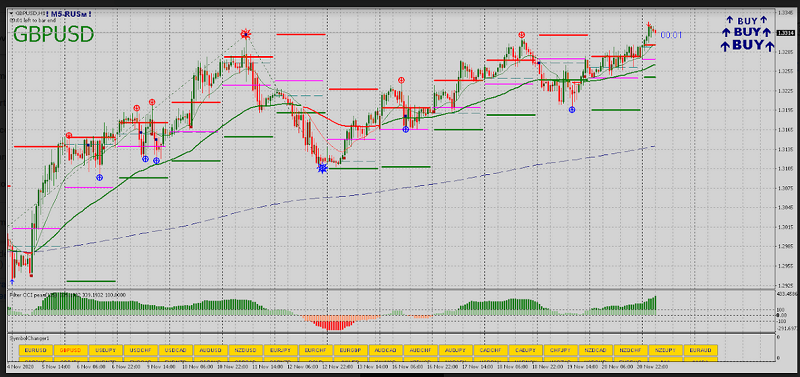800x377 pixels.
Task: Pick the CADCHF symbol button
Action: point(490,350)
